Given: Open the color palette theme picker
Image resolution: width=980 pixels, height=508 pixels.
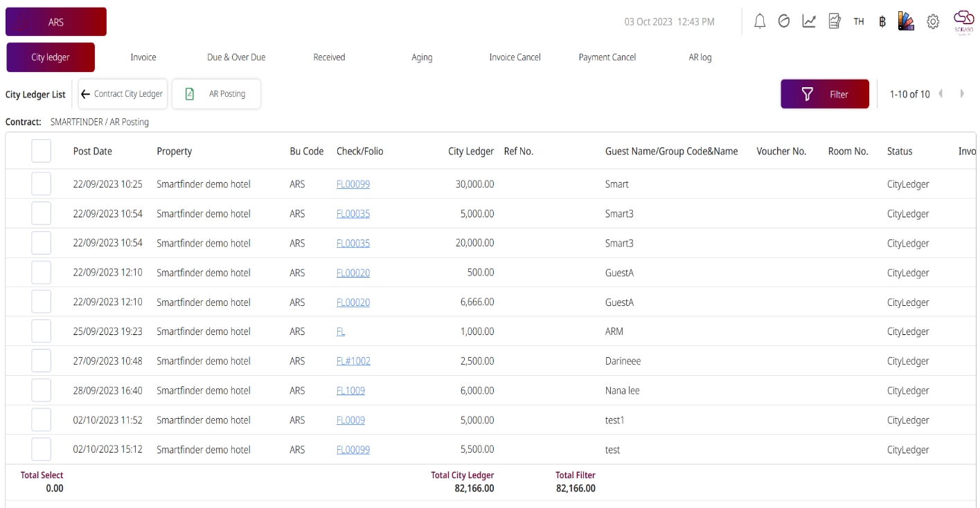Looking at the screenshot, I should [906, 21].
